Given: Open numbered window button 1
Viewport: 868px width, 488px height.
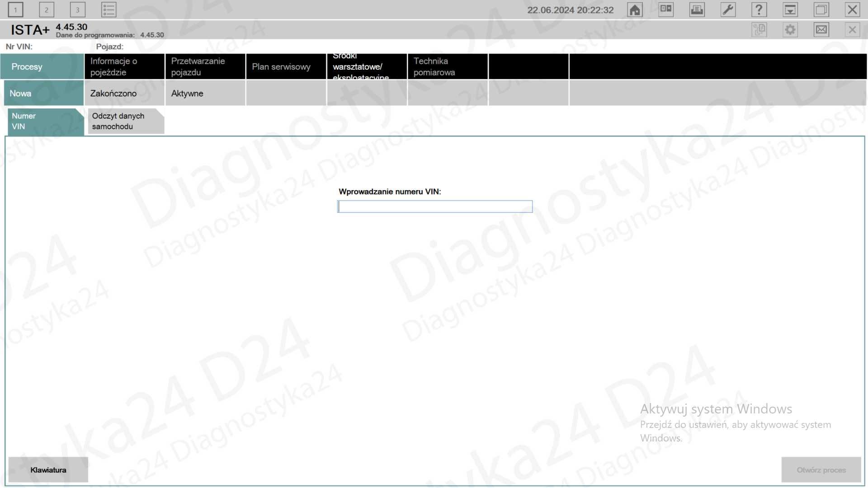Looking at the screenshot, I should [15, 9].
